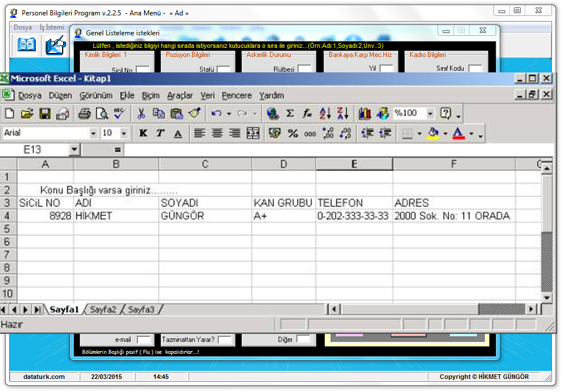The image size is (564, 392).
Task: Click the SEÇİN book icon in Personel program
Action: [27, 44]
